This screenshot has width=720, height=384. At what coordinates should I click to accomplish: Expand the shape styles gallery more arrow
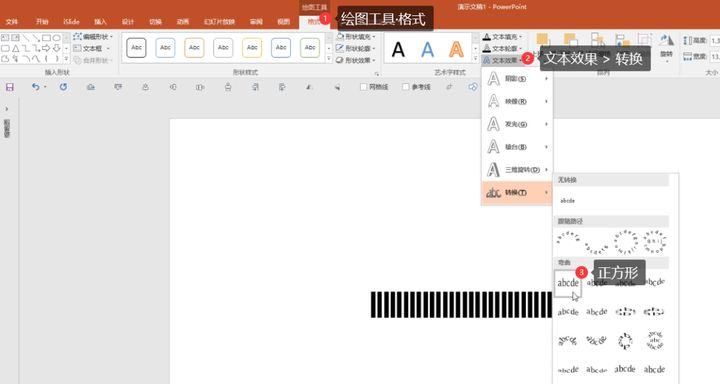click(329, 59)
